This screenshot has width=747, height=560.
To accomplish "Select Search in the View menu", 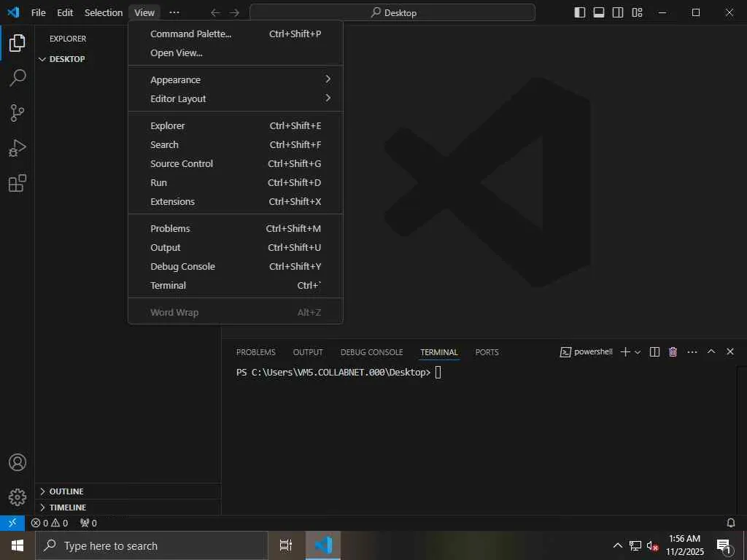I will coord(236,145).
